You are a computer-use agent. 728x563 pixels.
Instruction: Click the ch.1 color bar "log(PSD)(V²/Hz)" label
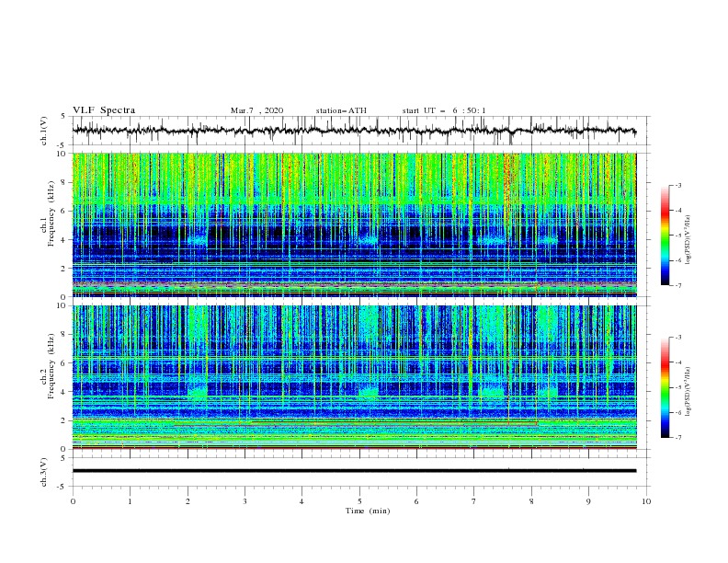tap(688, 240)
